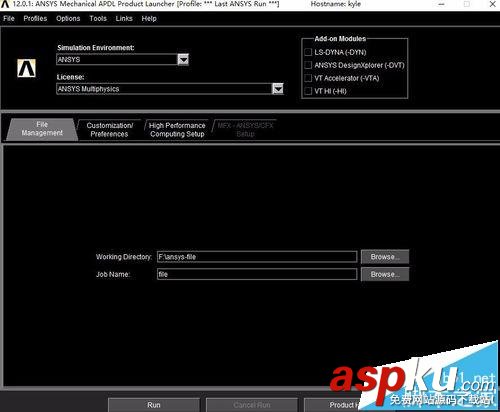The image size is (500, 412).
Task: Click the Working Directory input field
Action: [x=257, y=257]
